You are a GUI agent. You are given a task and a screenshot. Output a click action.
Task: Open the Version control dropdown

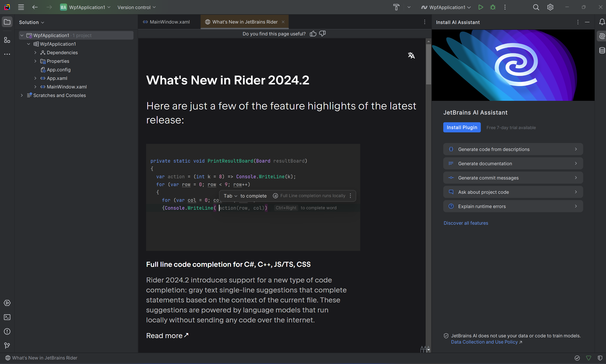click(137, 7)
